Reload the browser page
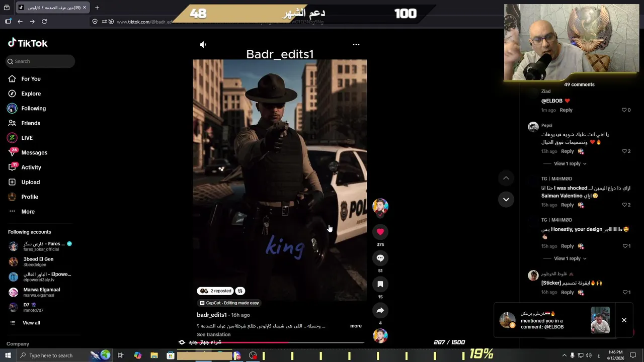 click(44, 22)
